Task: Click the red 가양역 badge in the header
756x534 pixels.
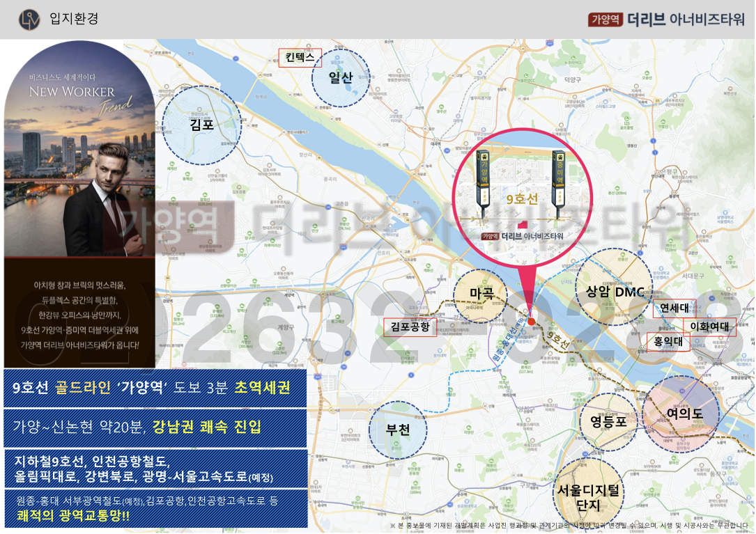Action: (x=605, y=19)
